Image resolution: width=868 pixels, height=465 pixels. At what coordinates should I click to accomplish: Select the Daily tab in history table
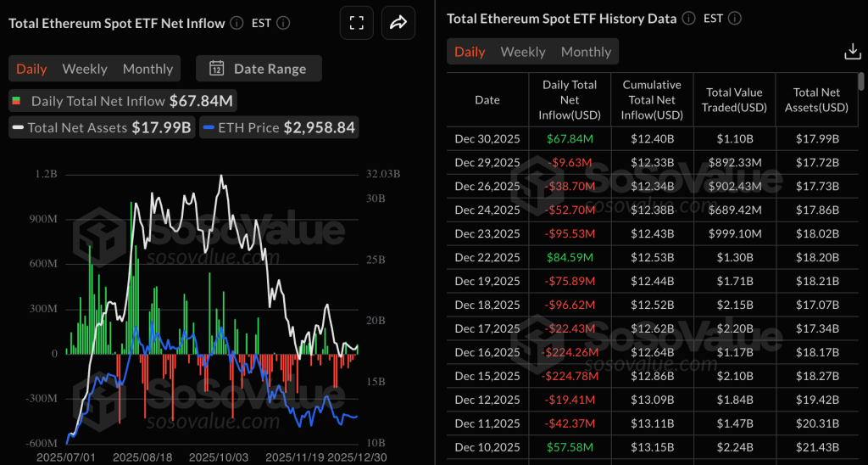click(x=470, y=52)
